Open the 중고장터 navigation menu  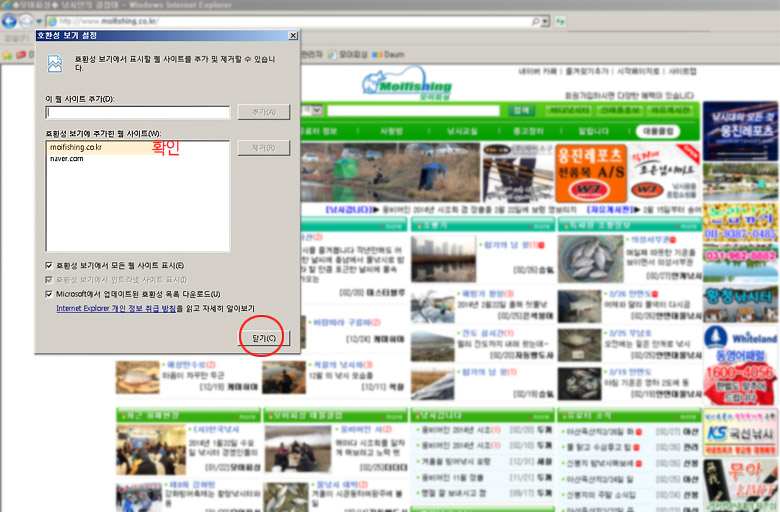(x=528, y=131)
